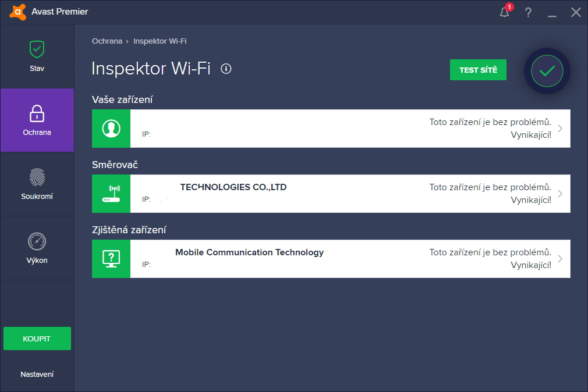Click the Inspektor Wi-Fi page title
The height and width of the screenshot is (392, 588).
pos(151,69)
